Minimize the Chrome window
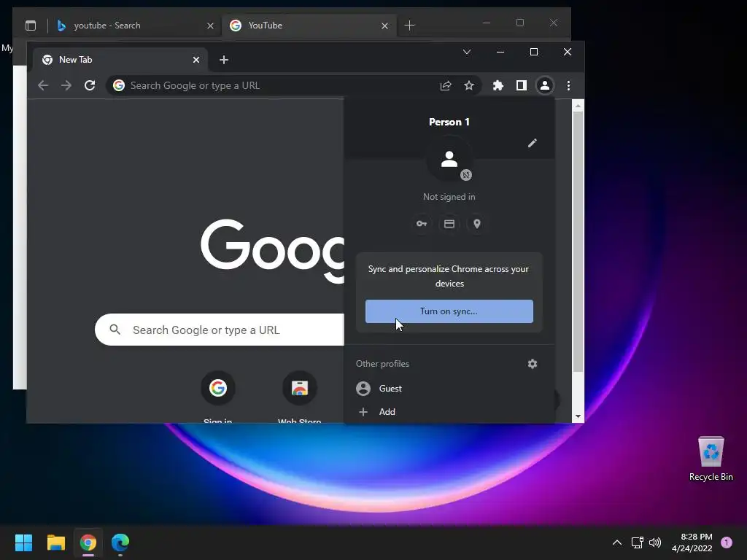747x560 pixels. click(x=500, y=52)
